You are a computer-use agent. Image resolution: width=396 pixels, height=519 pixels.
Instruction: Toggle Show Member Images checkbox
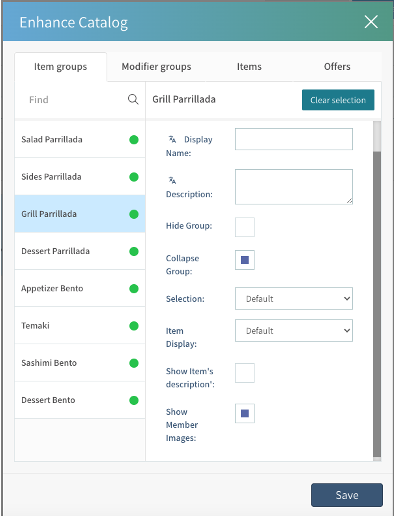245,413
